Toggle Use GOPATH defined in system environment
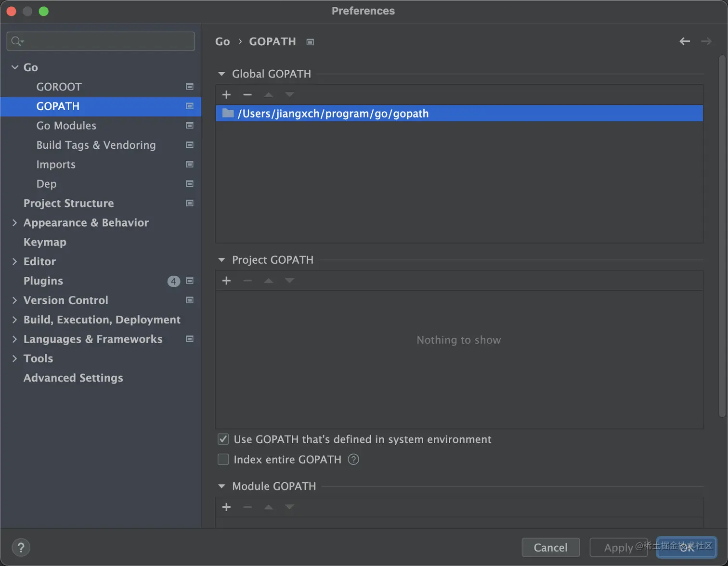This screenshot has width=728, height=566. tap(223, 439)
